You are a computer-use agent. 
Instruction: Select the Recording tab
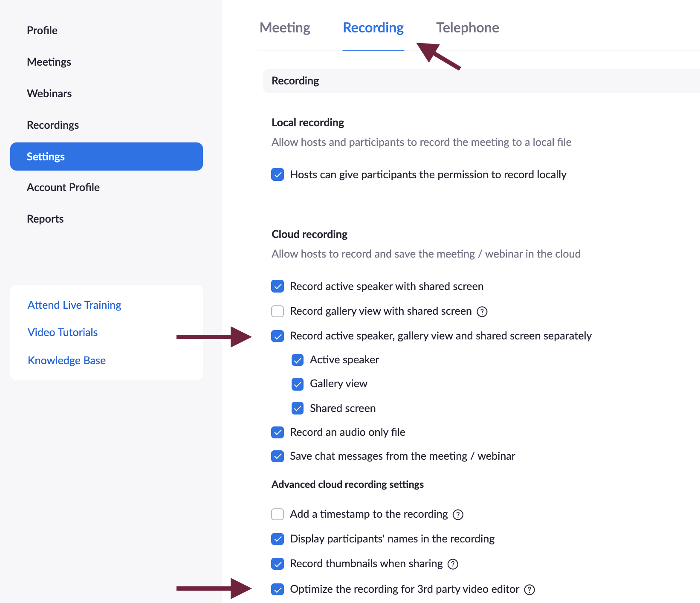tap(373, 28)
